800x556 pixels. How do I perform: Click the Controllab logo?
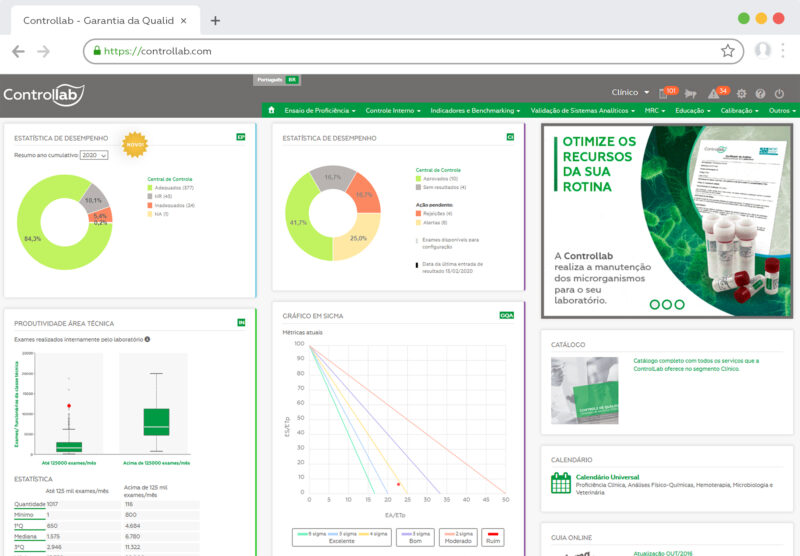pyautogui.click(x=44, y=95)
